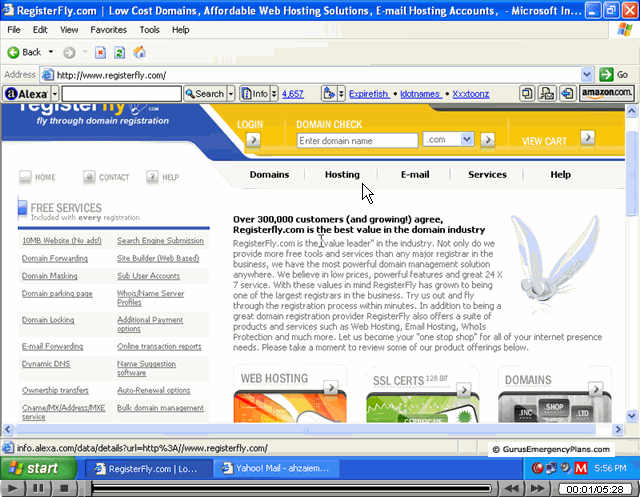Screen dimensions: 640x497
Task: Open the Dynamic DNS link
Action: (46, 364)
